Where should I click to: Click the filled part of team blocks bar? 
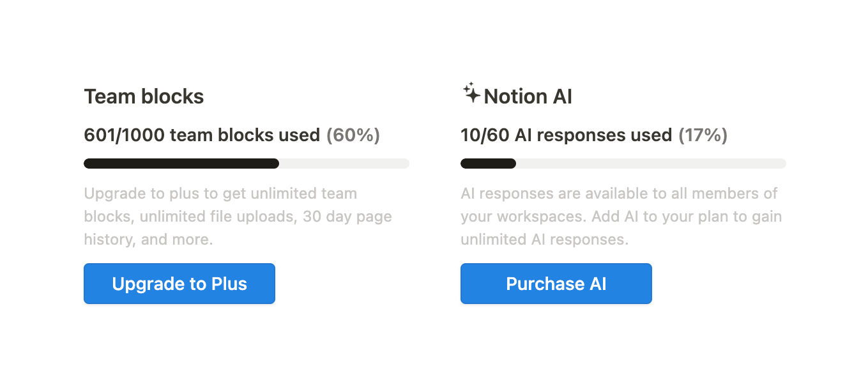(x=181, y=164)
